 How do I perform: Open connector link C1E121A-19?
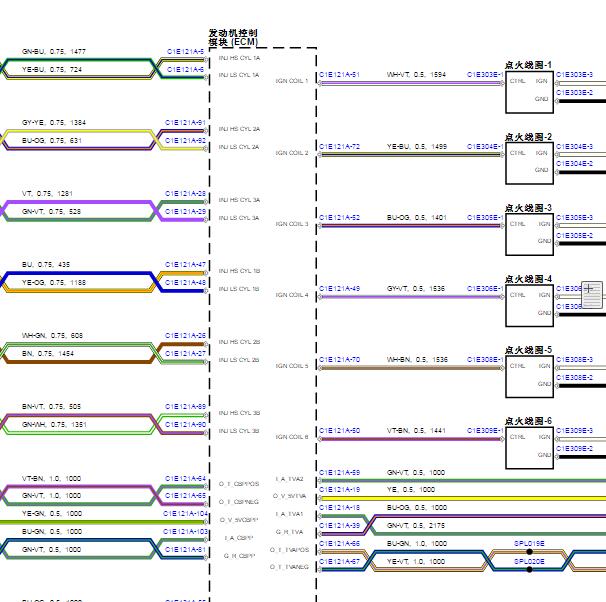[339, 490]
